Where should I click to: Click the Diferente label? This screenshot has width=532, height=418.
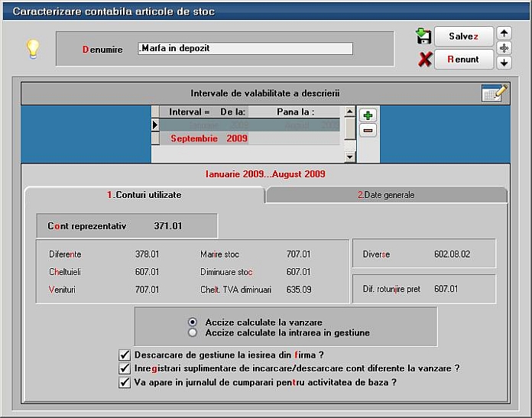coord(65,254)
